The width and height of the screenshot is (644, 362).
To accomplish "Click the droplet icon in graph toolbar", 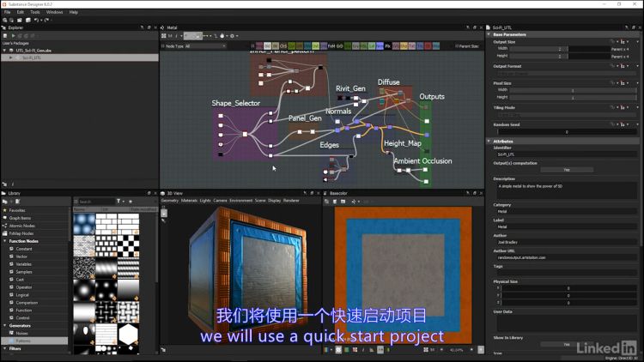I will pyautogui.click(x=222, y=36).
